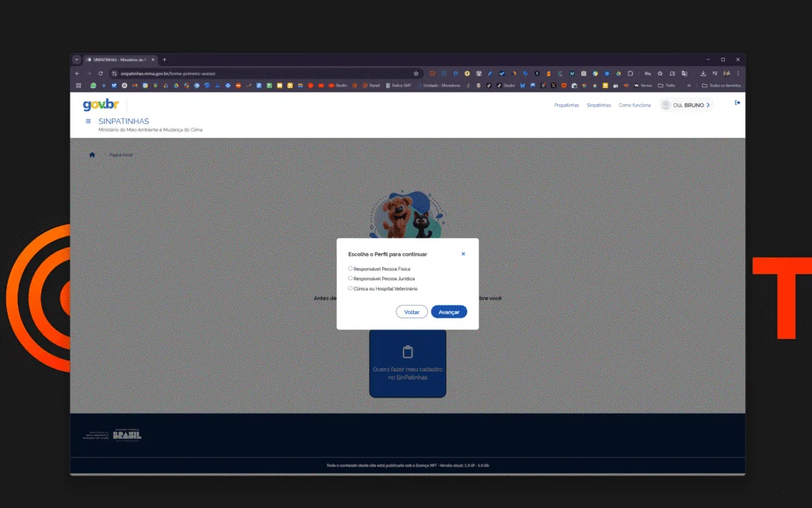Open the Como funciona menu item

[634, 104]
